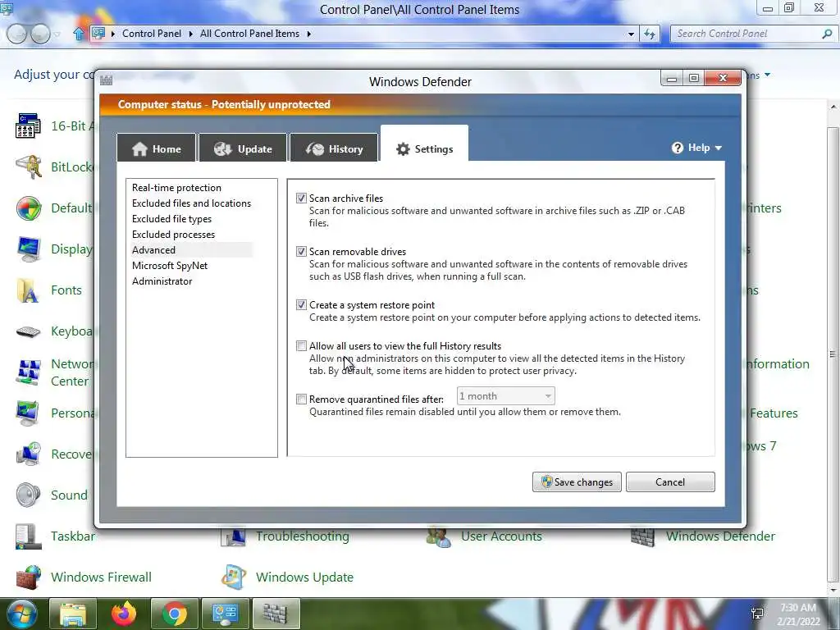This screenshot has height=630, width=840.
Task: Click the Control Panel back button
Action: pyautogui.click(x=16, y=34)
